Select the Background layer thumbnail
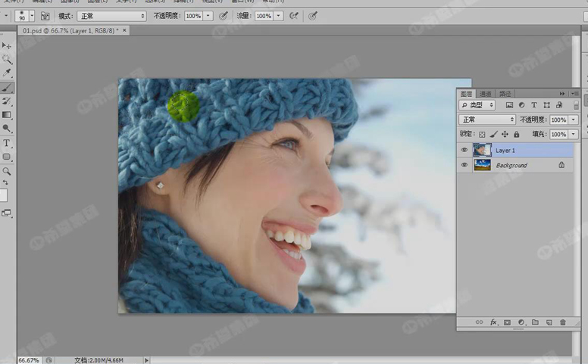 coord(482,165)
